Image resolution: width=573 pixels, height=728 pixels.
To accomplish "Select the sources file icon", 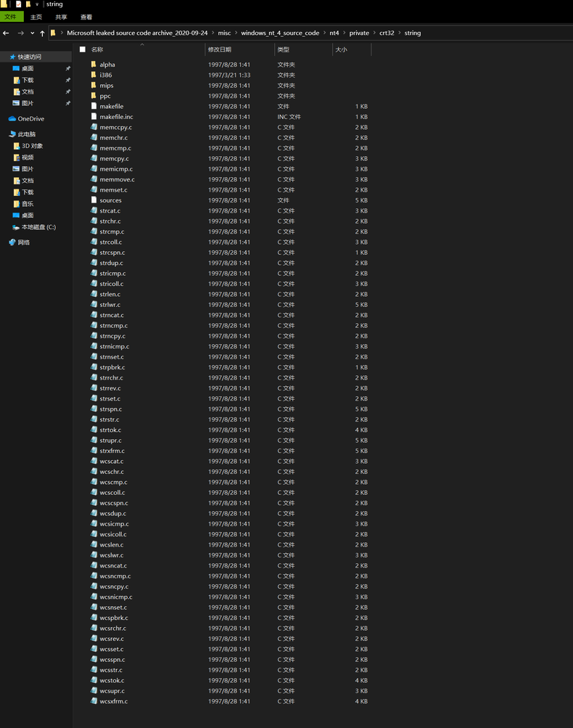I will [x=94, y=200].
